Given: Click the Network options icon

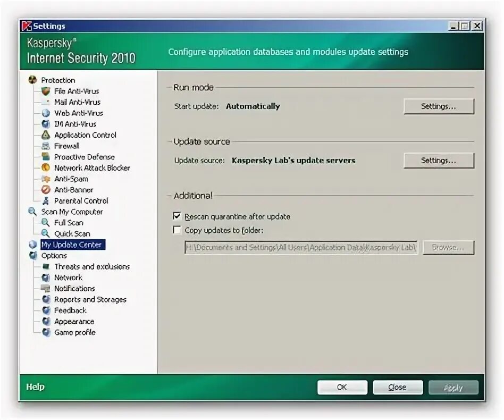Looking at the screenshot, I should coord(46,278).
